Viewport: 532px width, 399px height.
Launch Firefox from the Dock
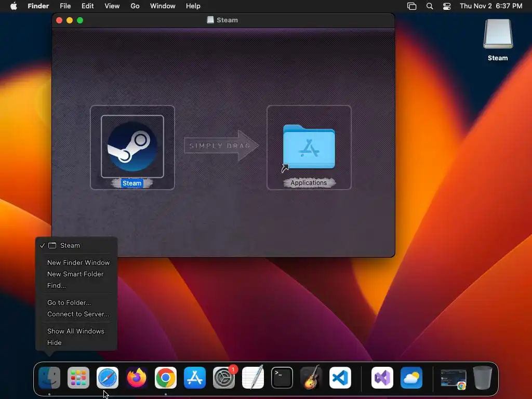tap(137, 378)
